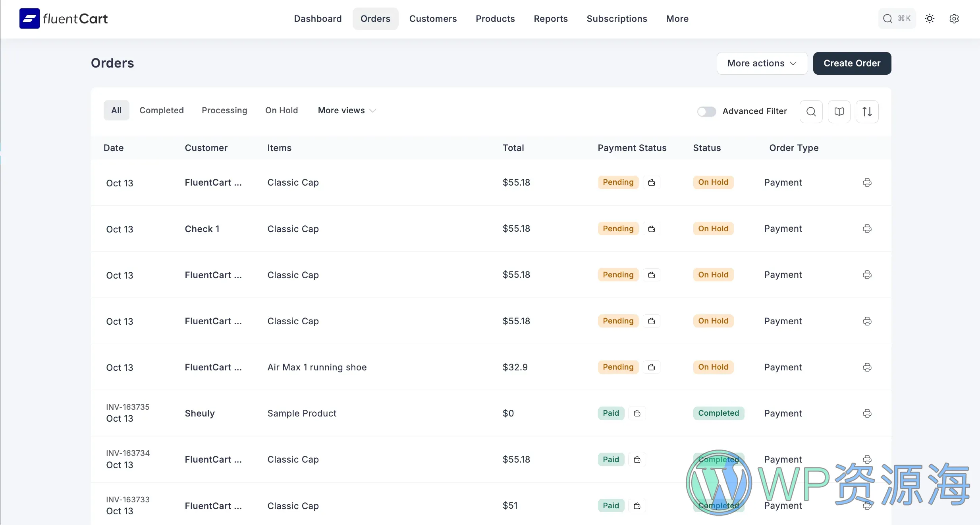
Task: Toggle light/dark theme with the sun icon
Action: [930, 18]
